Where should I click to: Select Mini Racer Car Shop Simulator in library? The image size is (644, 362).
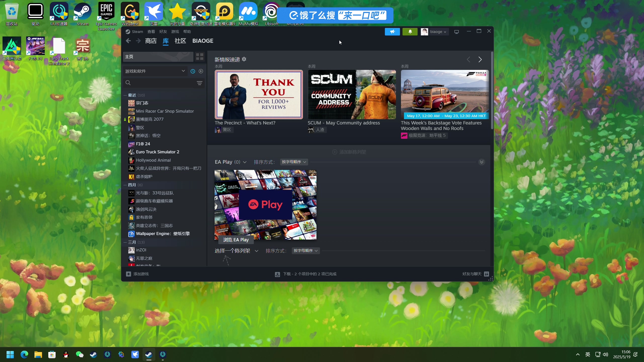(165, 111)
